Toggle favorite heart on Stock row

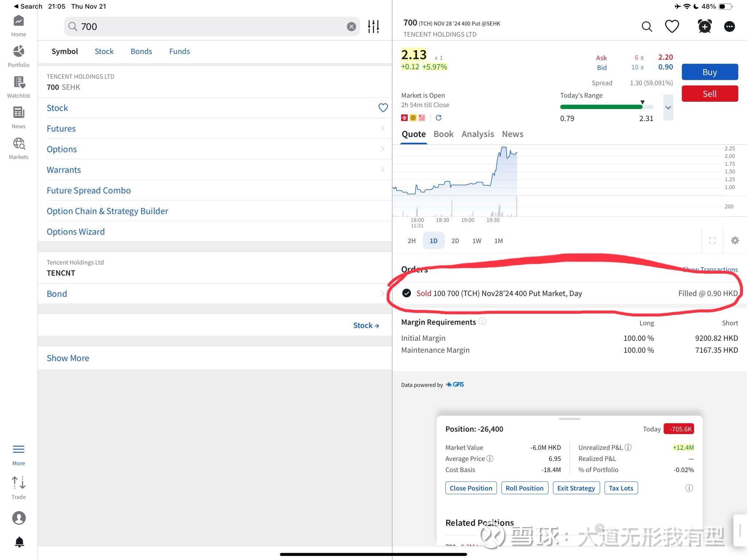click(x=383, y=108)
